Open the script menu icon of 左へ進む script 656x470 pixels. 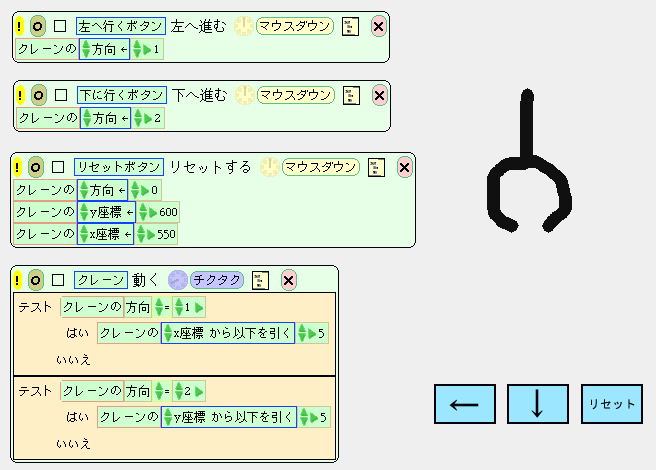(x=349, y=27)
